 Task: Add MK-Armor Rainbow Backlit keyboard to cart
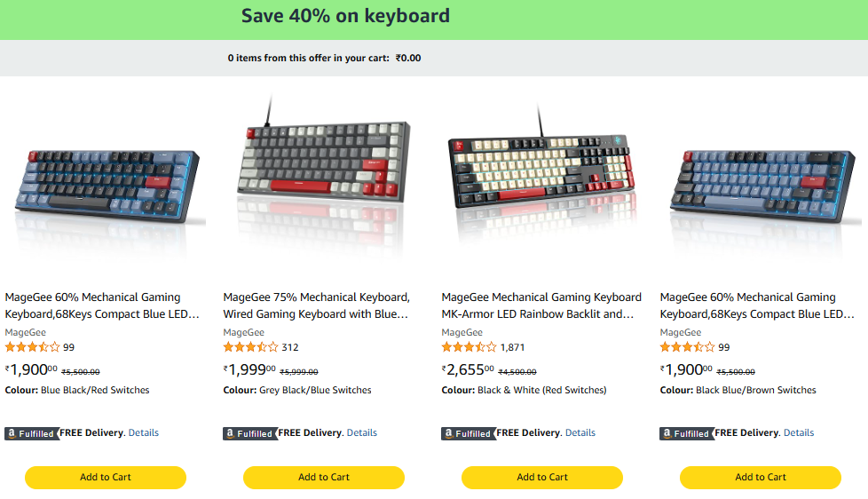[x=542, y=477]
